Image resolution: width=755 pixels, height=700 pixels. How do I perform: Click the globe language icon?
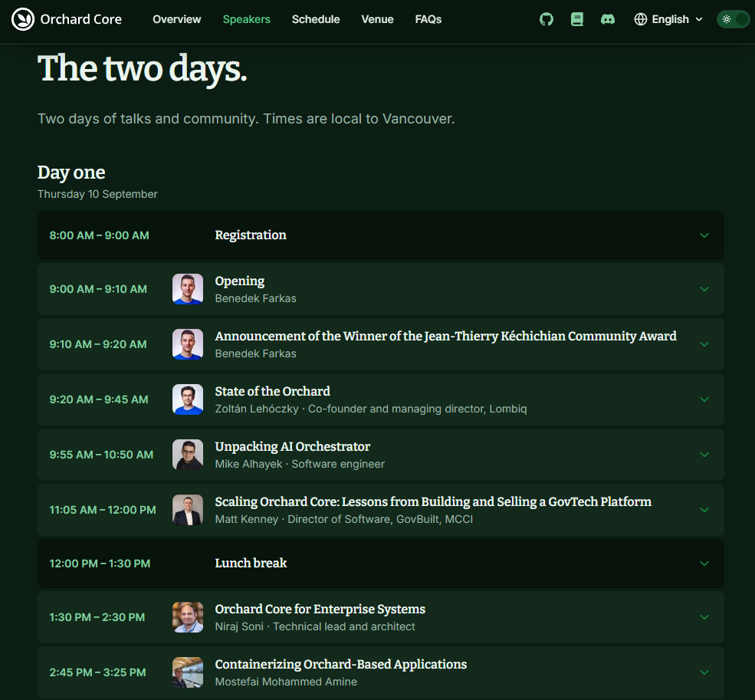tap(640, 19)
